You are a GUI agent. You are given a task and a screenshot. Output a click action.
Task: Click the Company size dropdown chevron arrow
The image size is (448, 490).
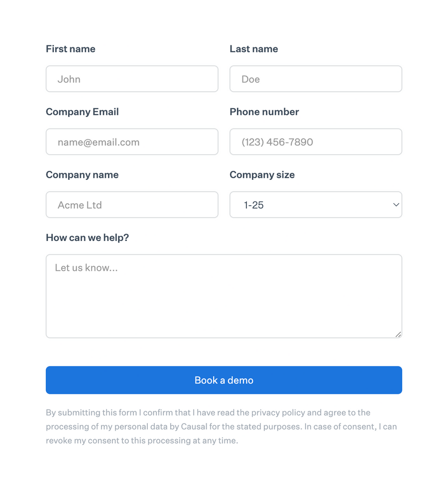coord(395,205)
